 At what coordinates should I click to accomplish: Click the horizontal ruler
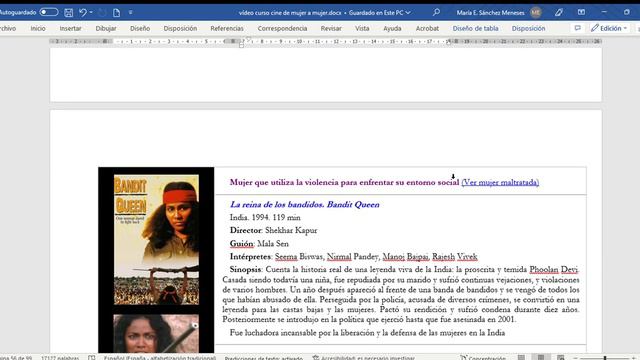pyautogui.click(x=325, y=41)
